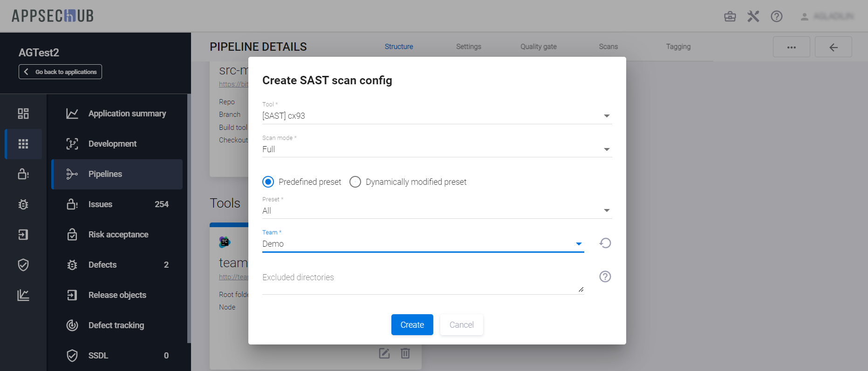Open the Team dropdown showing Demo
Image resolution: width=868 pixels, height=371 pixels.
click(x=423, y=244)
